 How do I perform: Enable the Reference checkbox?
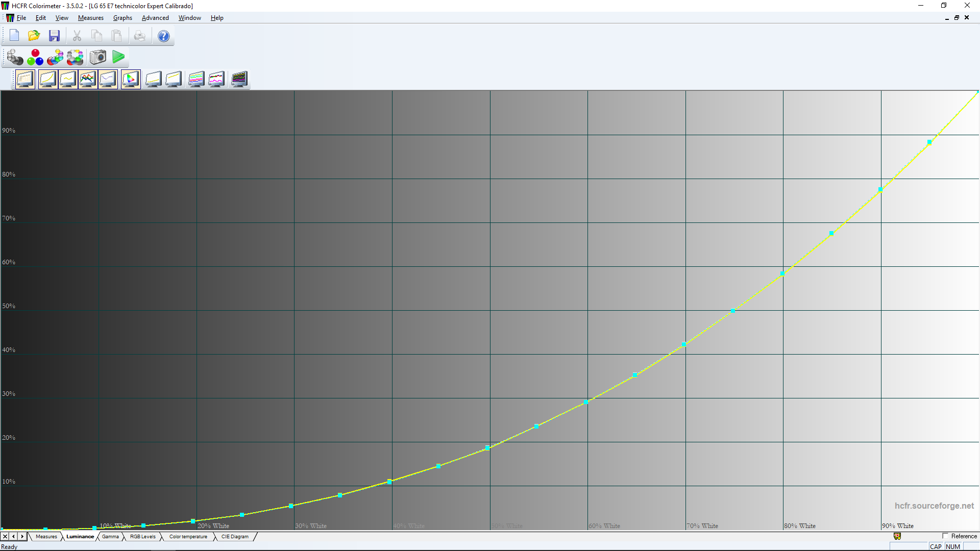(x=945, y=536)
